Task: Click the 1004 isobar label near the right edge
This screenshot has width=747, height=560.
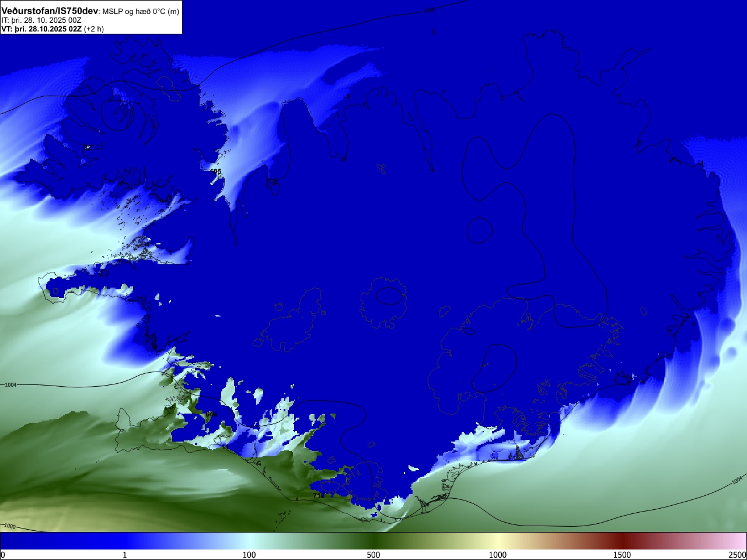Action: [x=738, y=480]
